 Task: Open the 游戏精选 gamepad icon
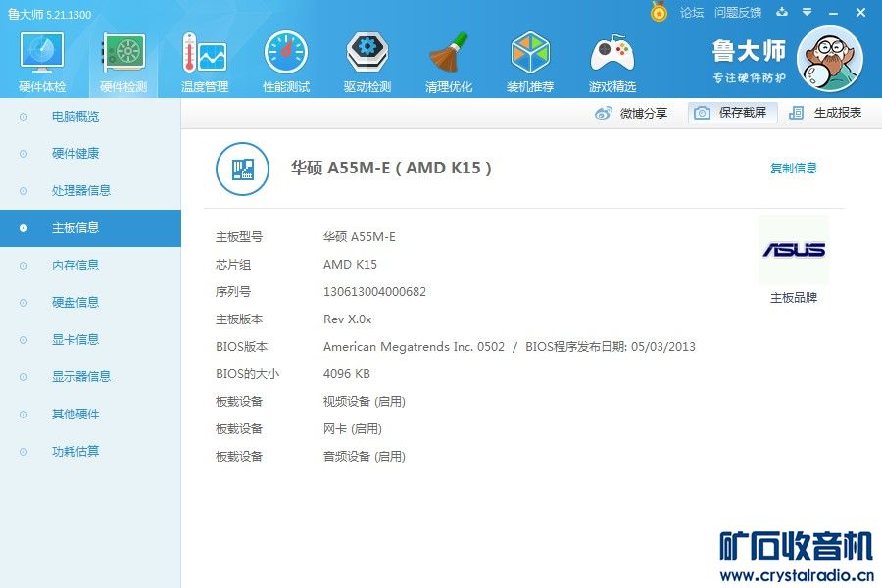click(x=612, y=54)
